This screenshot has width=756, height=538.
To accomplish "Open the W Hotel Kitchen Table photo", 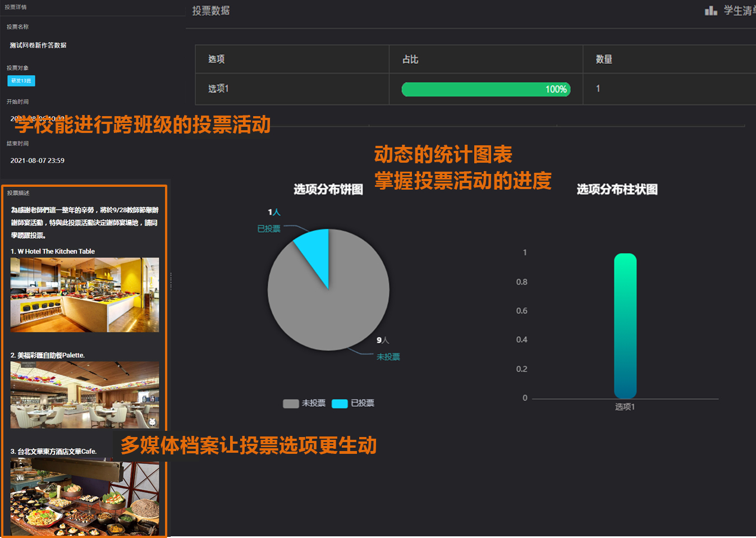I will 85,295.
